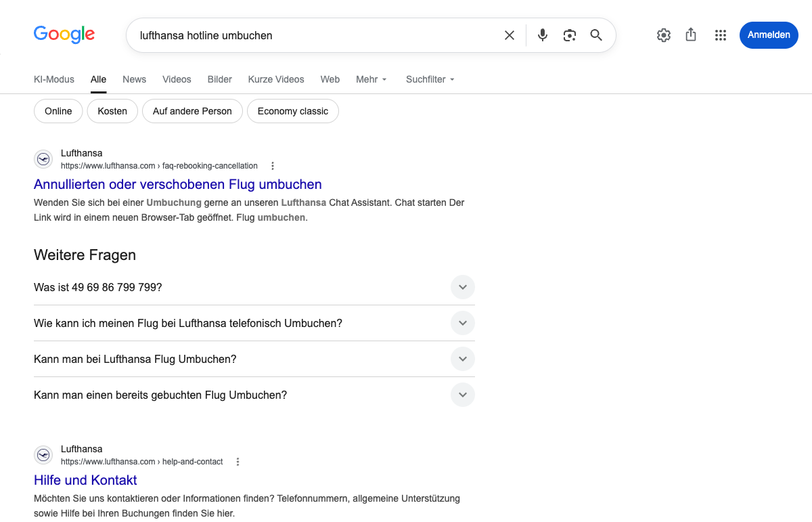
Task: Click the Lufthansa favicon on the Hilfe und Kontakt result
Action: [43, 455]
